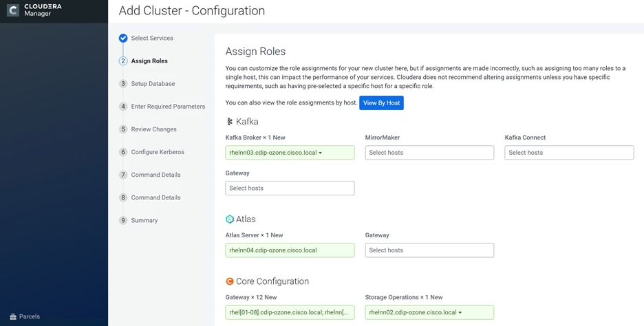This screenshot has height=326, width=644.
Task: Go to step 8 Command Details
Action: click(155, 197)
